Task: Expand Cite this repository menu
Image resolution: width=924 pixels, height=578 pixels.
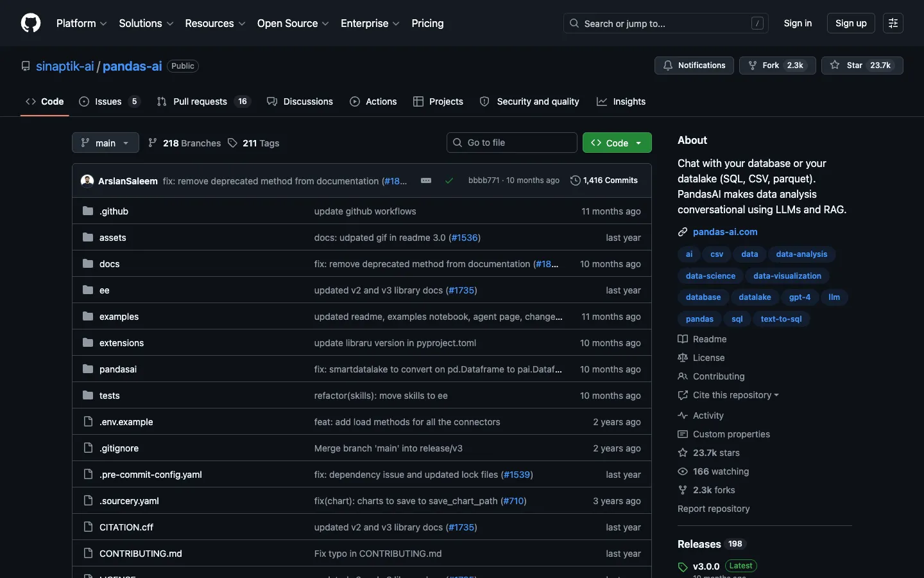Action: click(728, 395)
